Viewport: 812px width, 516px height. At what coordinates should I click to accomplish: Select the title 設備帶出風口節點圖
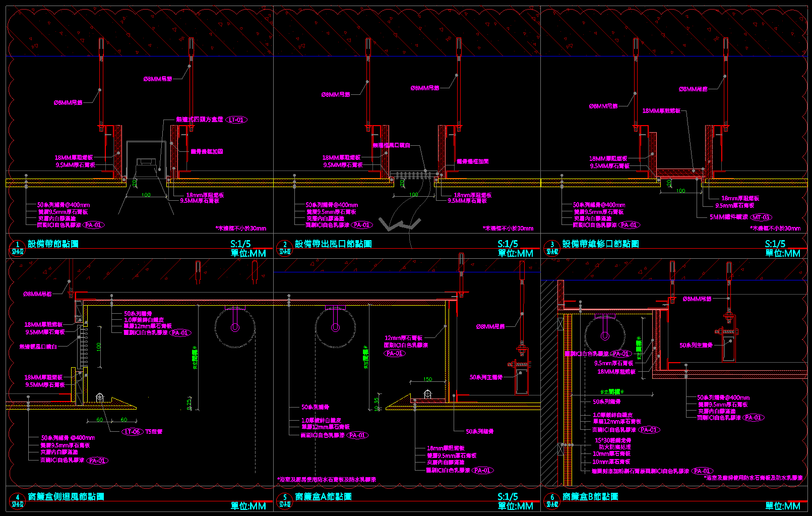(333, 244)
